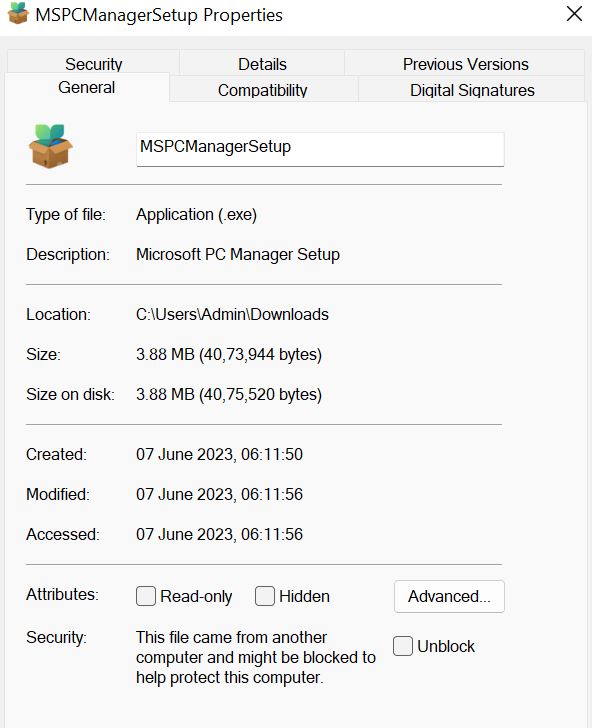Click the 'Size on disk:' label
Image resolution: width=592 pixels, height=728 pixels.
pyautogui.click(x=71, y=394)
